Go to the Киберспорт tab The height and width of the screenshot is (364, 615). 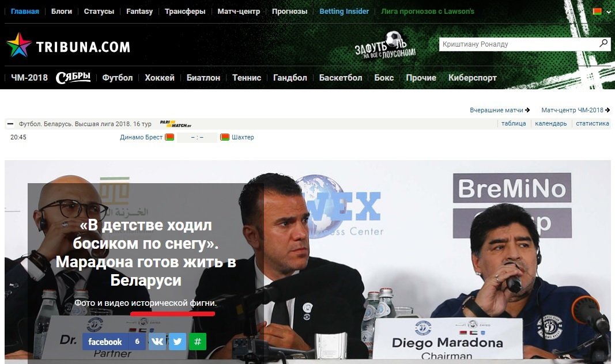pos(472,78)
